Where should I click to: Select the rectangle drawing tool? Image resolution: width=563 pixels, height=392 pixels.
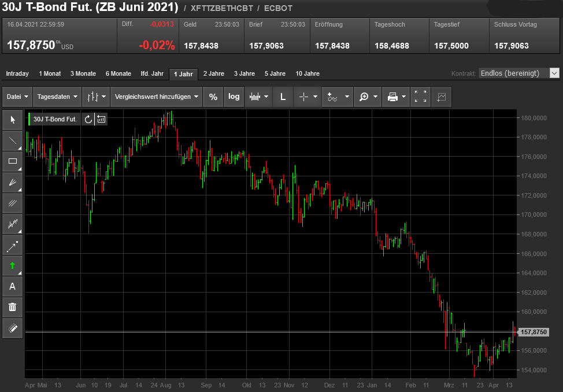pos(13,161)
